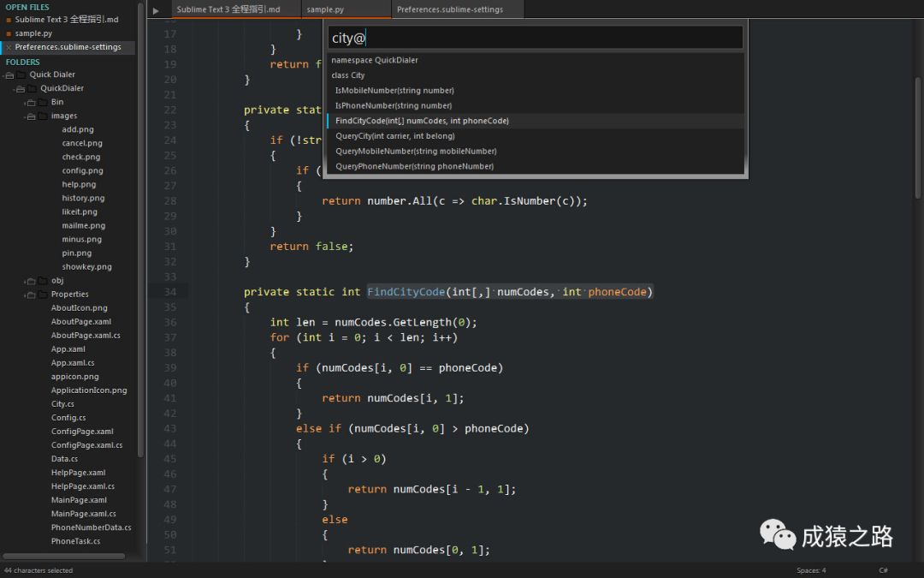Open AboutIcon.png in the sidebar
924x578 pixels.
click(x=79, y=308)
